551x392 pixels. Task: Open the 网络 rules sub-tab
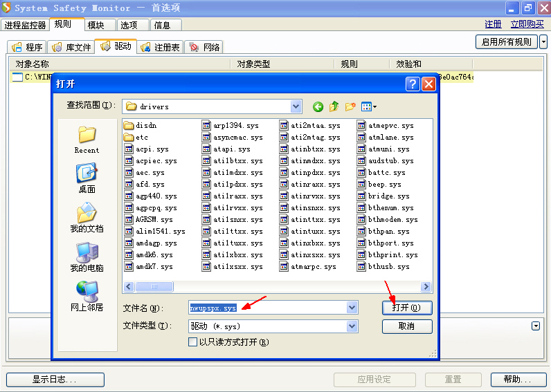click(204, 47)
